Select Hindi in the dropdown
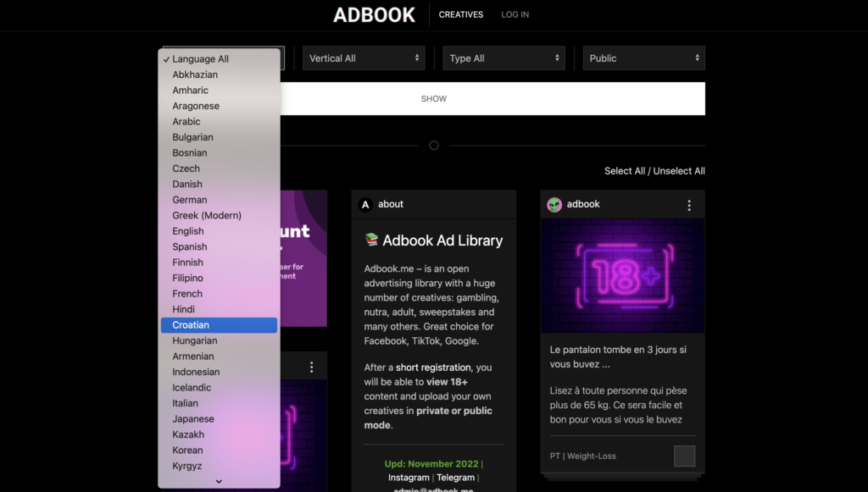 click(220, 310)
